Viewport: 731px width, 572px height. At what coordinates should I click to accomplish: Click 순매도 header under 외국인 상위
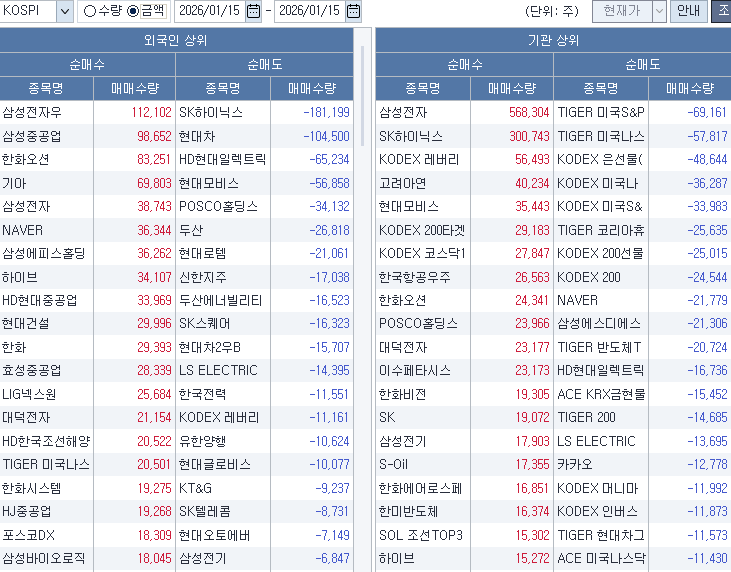pyautogui.click(x=265, y=64)
